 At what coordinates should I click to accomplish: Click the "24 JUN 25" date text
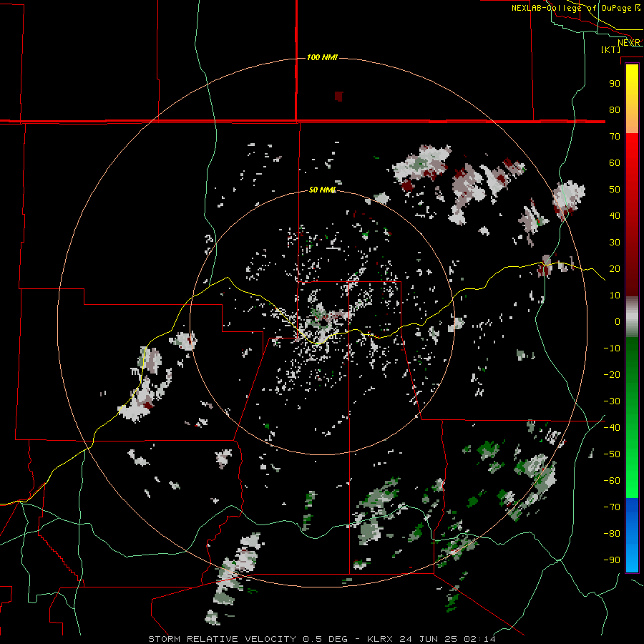click(428, 639)
